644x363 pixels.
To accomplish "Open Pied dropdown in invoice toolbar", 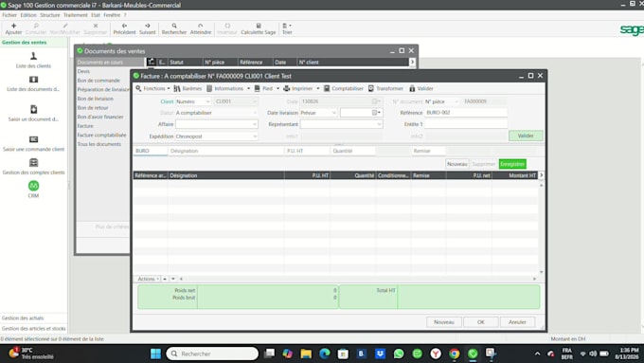I will click(266, 88).
